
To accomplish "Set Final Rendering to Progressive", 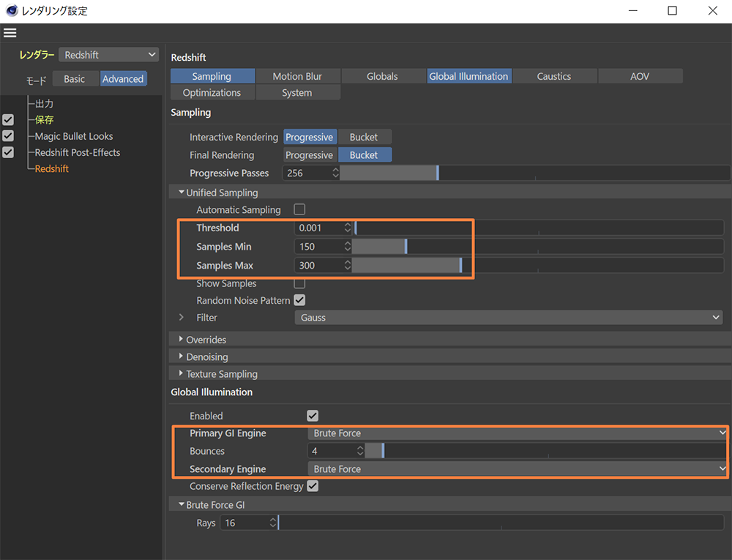I will coord(309,155).
